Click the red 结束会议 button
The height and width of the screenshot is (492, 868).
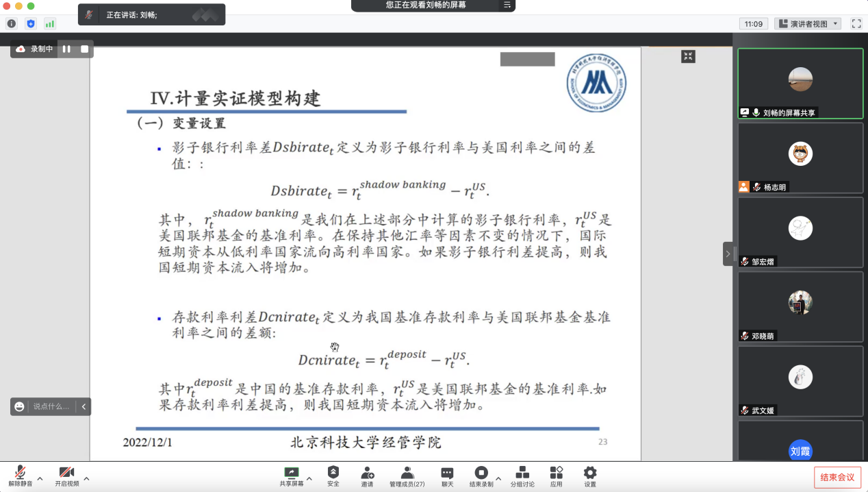837,477
